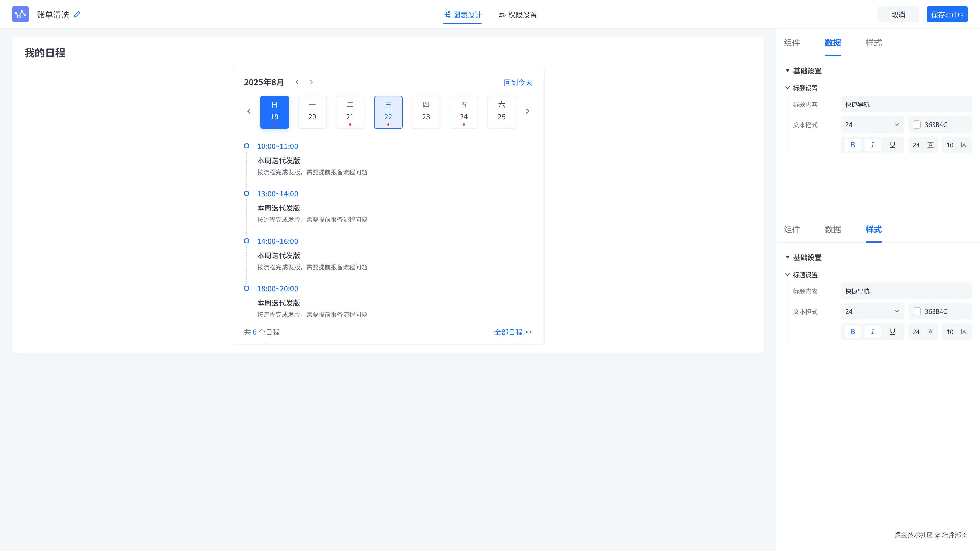The height and width of the screenshot is (551, 980).
Task: Collapse 标题设置 section in the lower panel
Action: pos(788,274)
